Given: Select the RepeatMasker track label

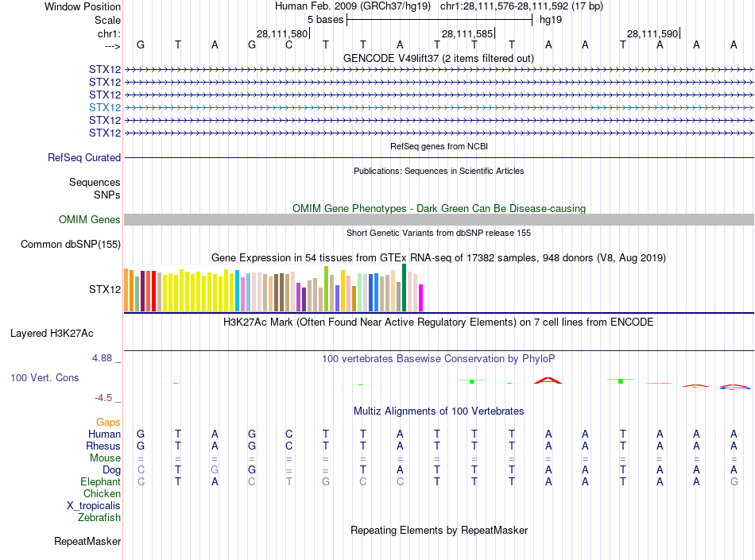Looking at the screenshot, I should pyautogui.click(x=87, y=542).
